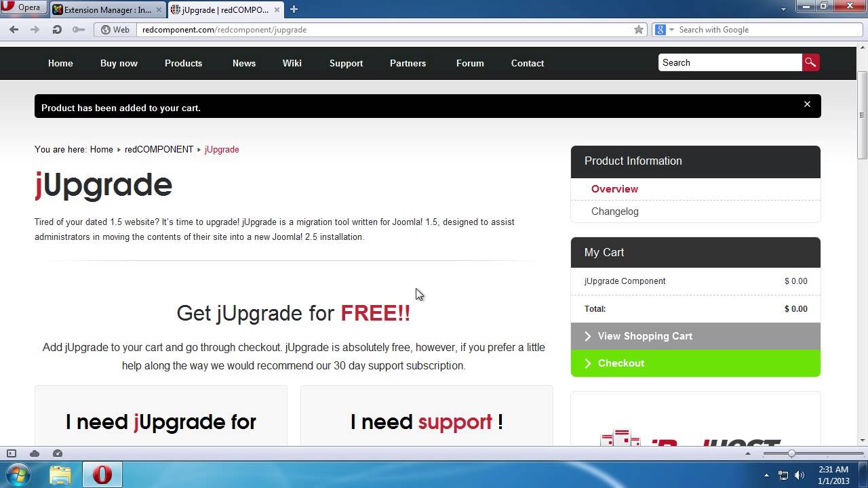Go back with the browser back arrow

tap(14, 29)
